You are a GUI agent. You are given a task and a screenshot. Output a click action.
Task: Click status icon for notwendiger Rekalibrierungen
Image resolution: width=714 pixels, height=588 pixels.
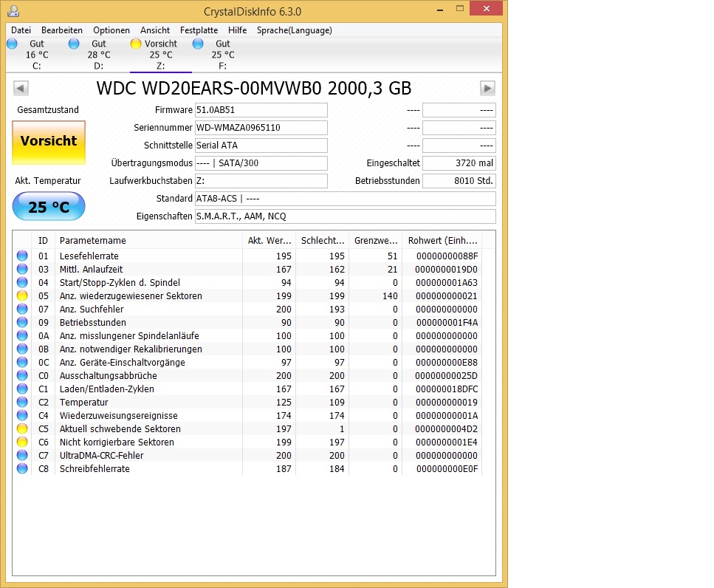(22, 349)
